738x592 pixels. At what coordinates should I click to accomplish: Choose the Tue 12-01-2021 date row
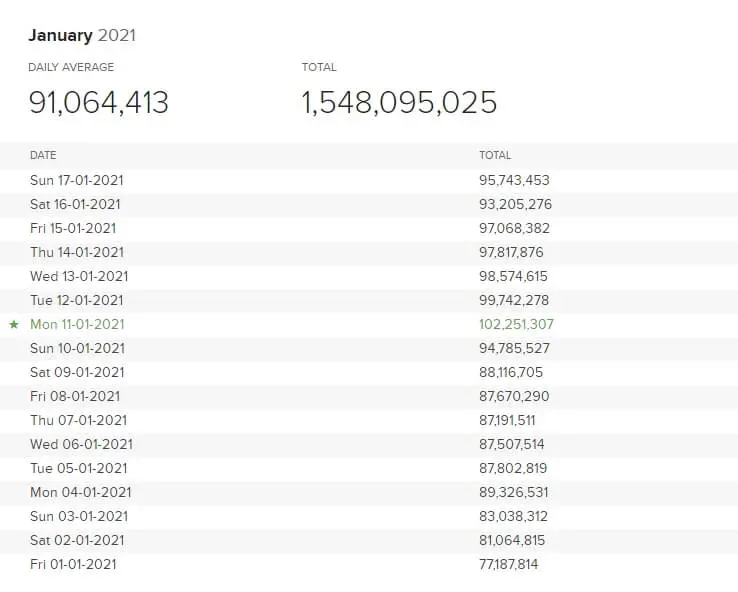(77, 300)
